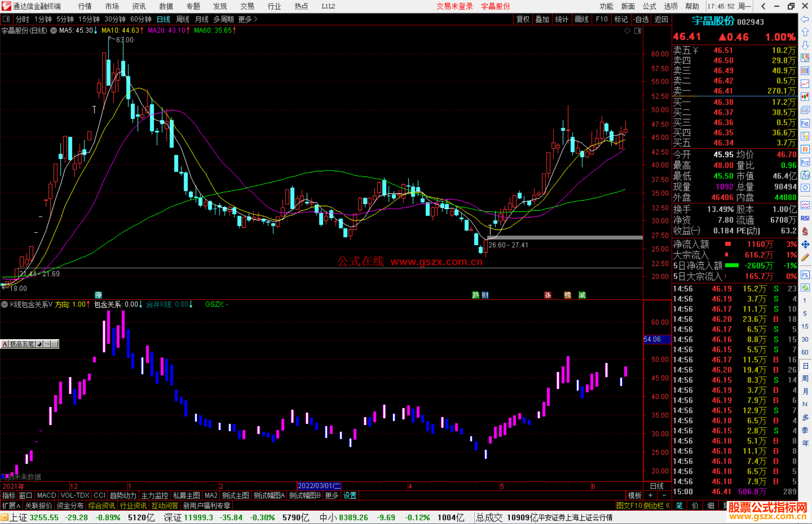Open the candlestick chart sidebar icon
The height and width of the screenshot is (524, 812).
point(805,97)
